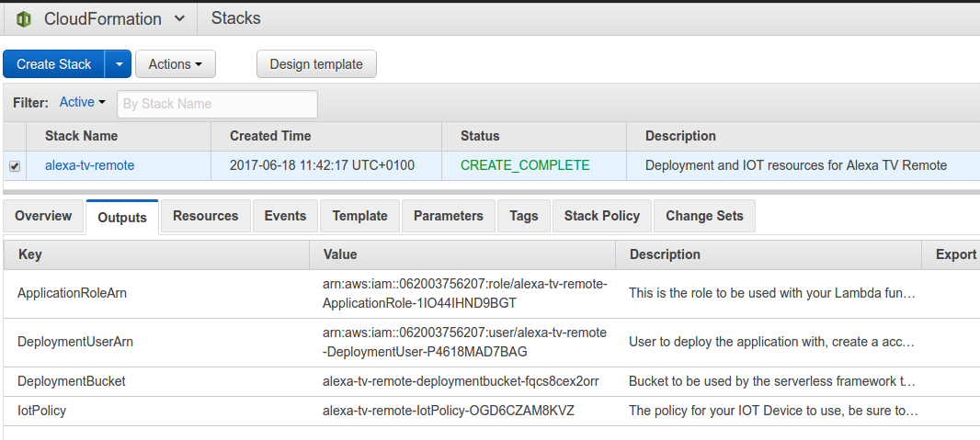Uncheck the alexa-tv-remote stack checkbox
The height and width of the screenshot is (440, 980).
point(15,166)
